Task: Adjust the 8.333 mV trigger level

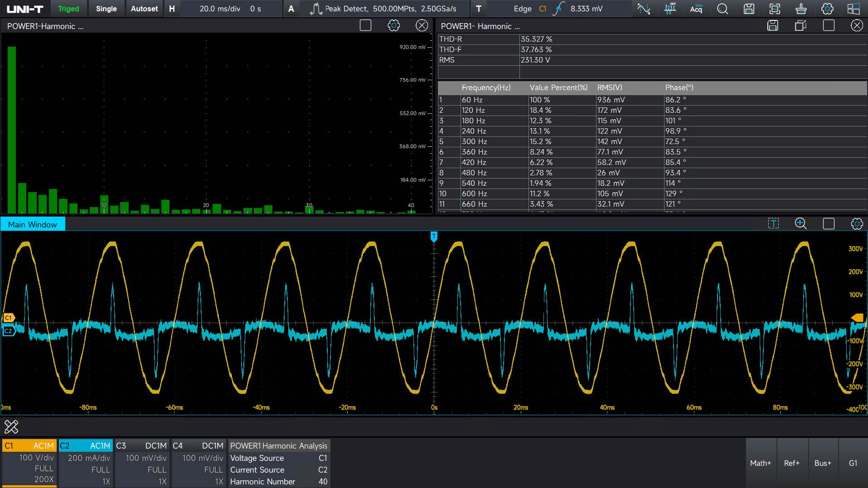Action: (586, 9)
